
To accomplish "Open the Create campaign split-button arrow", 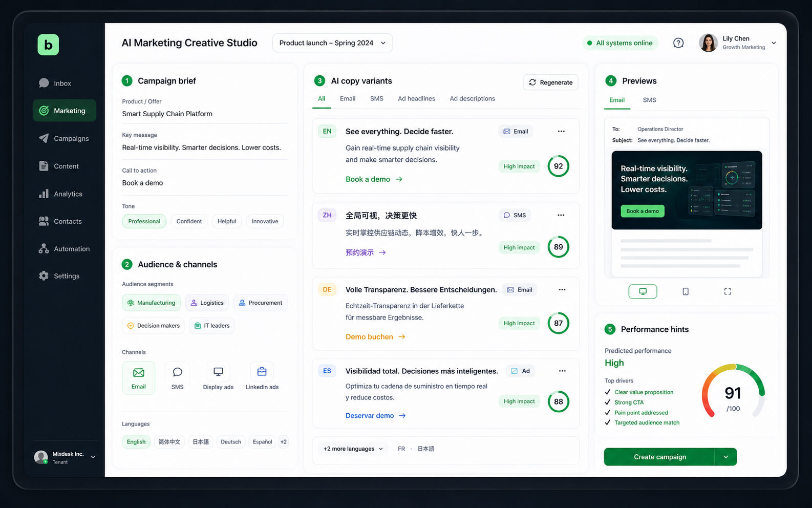I will [x=725, y=457].
